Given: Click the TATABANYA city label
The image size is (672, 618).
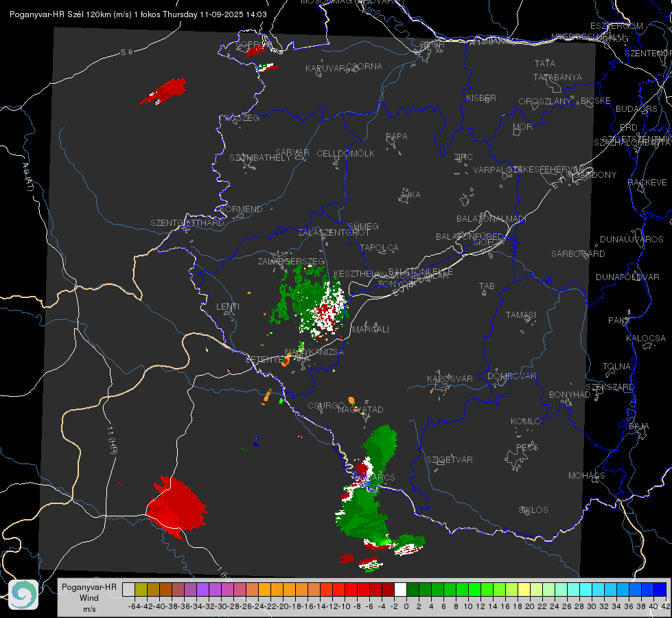Looking at the screenshot, I should pos(557,77).
